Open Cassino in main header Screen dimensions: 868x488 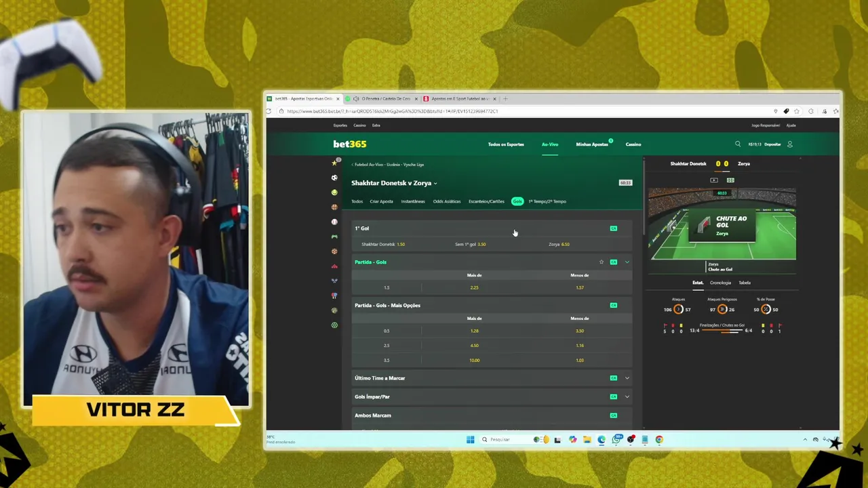point(633,144)
